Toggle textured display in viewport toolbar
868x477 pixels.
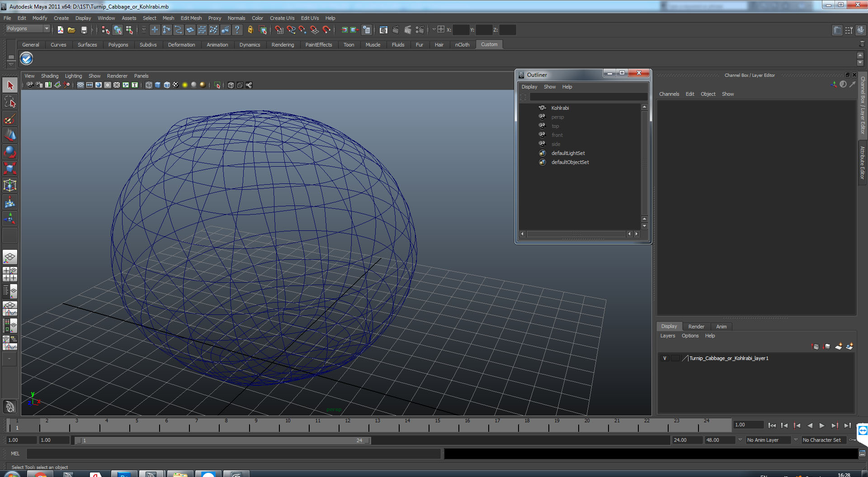[x=176, y=85]
